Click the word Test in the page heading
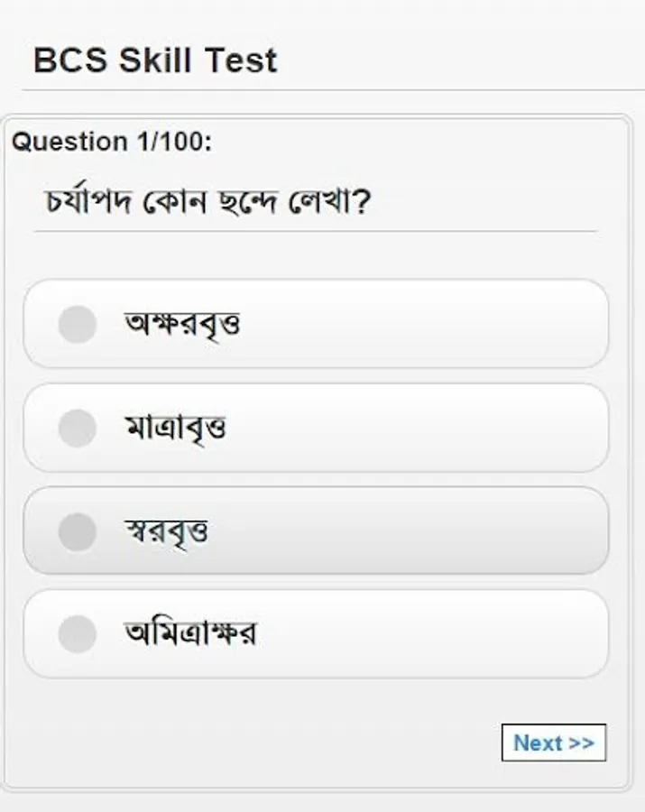Image resolution: width=645 pixels, height=812 pixels. point(241,60)
